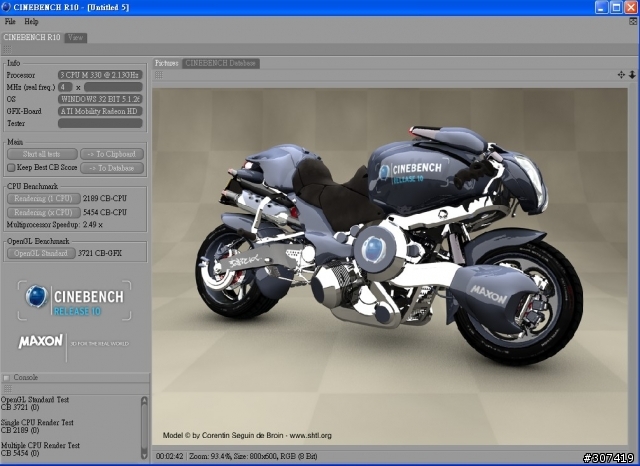Click the grip handle below Pictures tab
Viewport: 640px width, 466px height.
pos(159,75)
